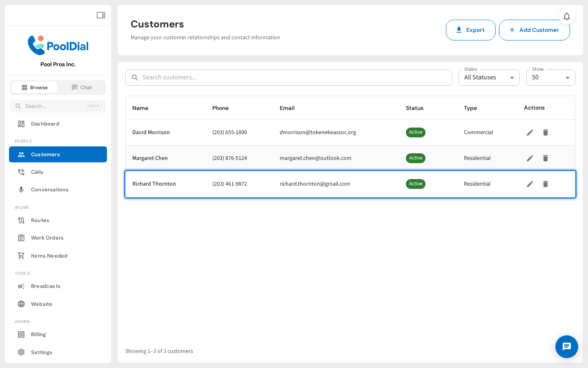Enable Browse mode in the sidebar
Image resolution: width=588 pixels, height=368 pixels.
(x=34, y=87)
